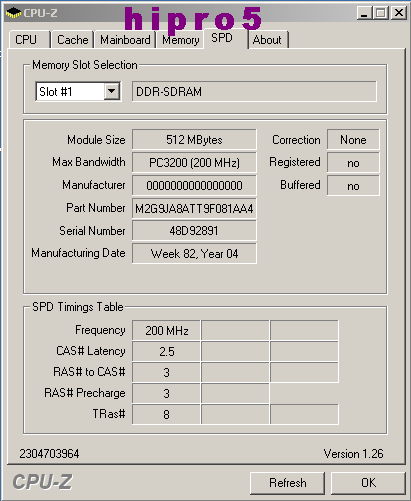Click the Memory Slot Selection heading
The image size is (411, 501).
[x=85, y=65]
